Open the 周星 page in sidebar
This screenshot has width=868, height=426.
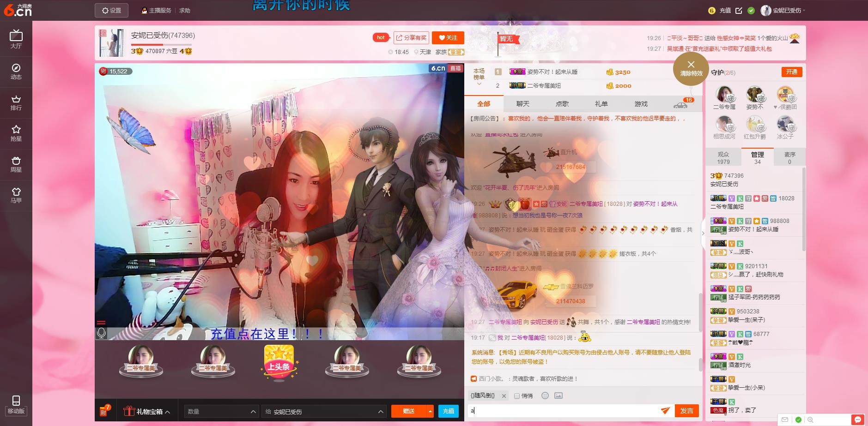pos(16,164)
